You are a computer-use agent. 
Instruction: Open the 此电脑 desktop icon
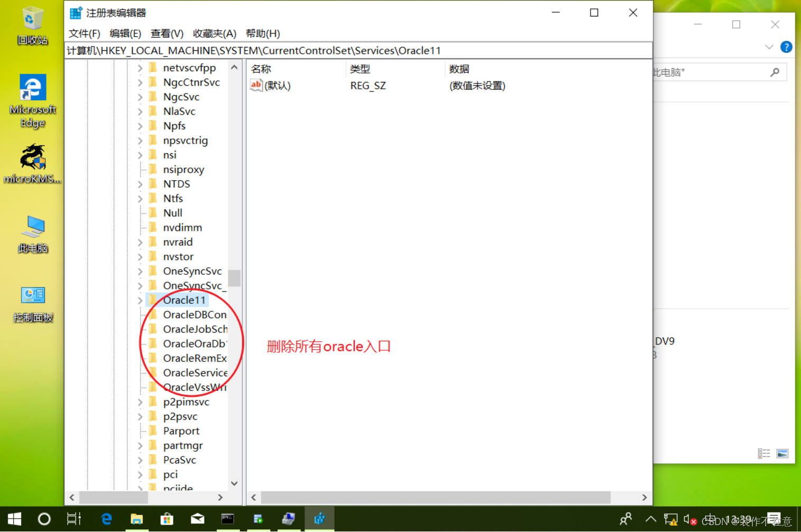point(33,234)
